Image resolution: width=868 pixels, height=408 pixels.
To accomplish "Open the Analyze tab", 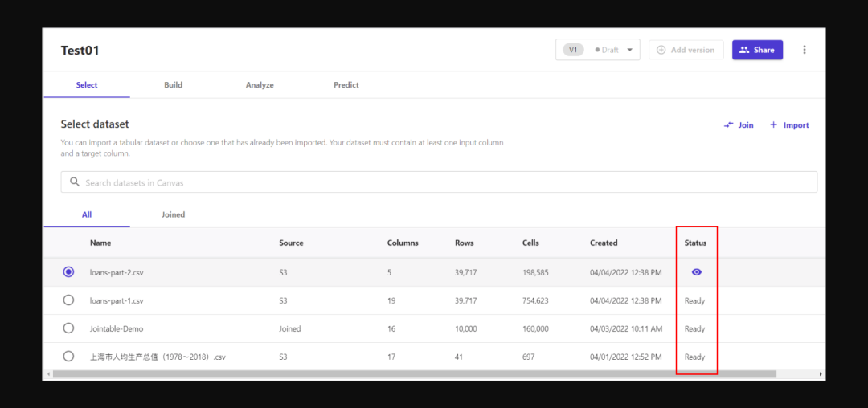I will pyautogui.click(x=260, y=85).
